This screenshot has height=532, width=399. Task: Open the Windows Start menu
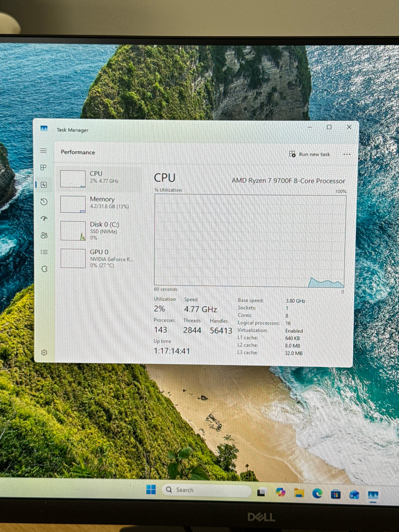point(151,490)
